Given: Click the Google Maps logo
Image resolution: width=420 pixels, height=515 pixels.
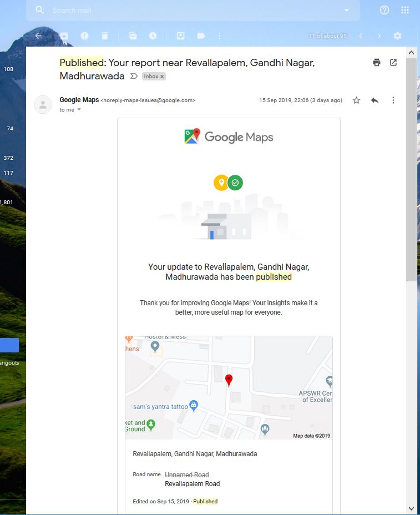Looking at the screenshot, I should pyautogui.click(x=229, y=137).
